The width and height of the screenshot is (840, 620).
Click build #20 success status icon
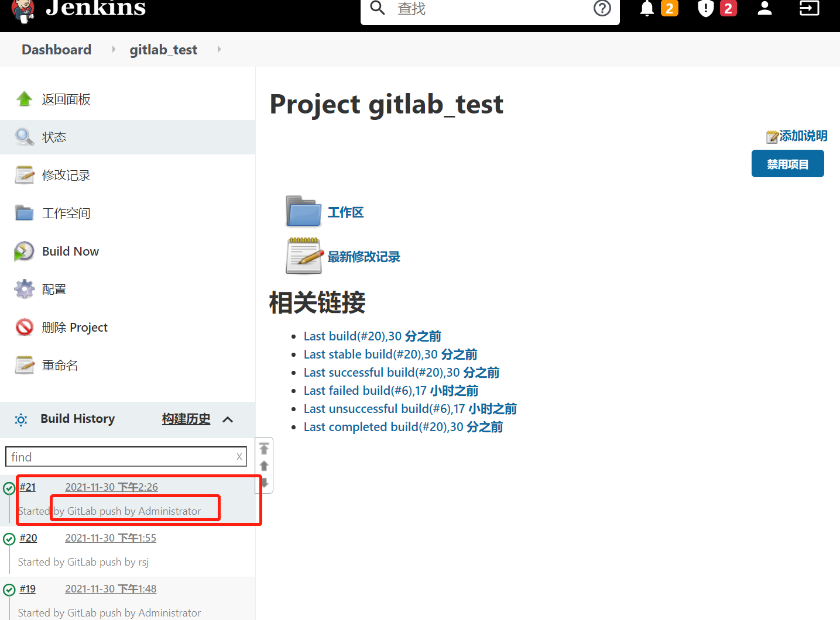point(9,539)
